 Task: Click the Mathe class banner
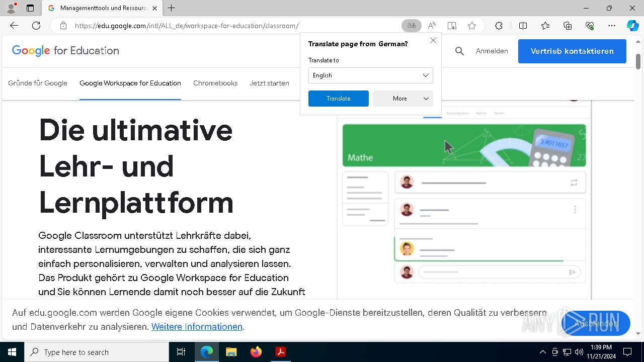464,145
